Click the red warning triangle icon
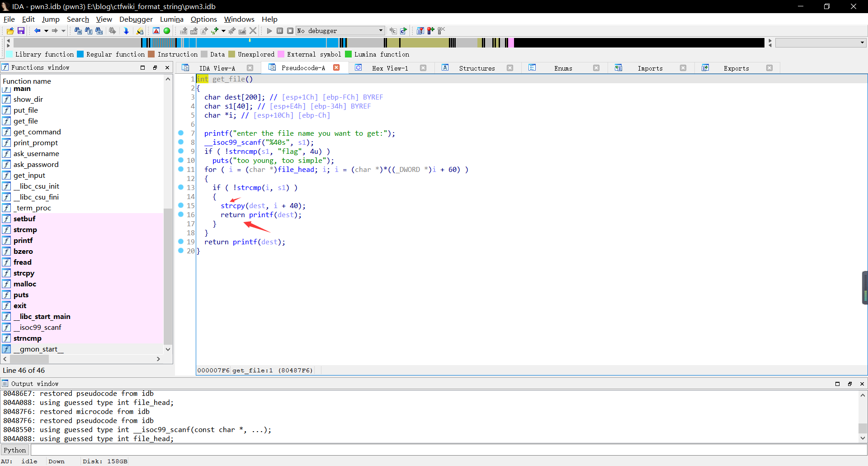Screen dimensions: 868x466 pyautogui.click(x=156, y=31)
